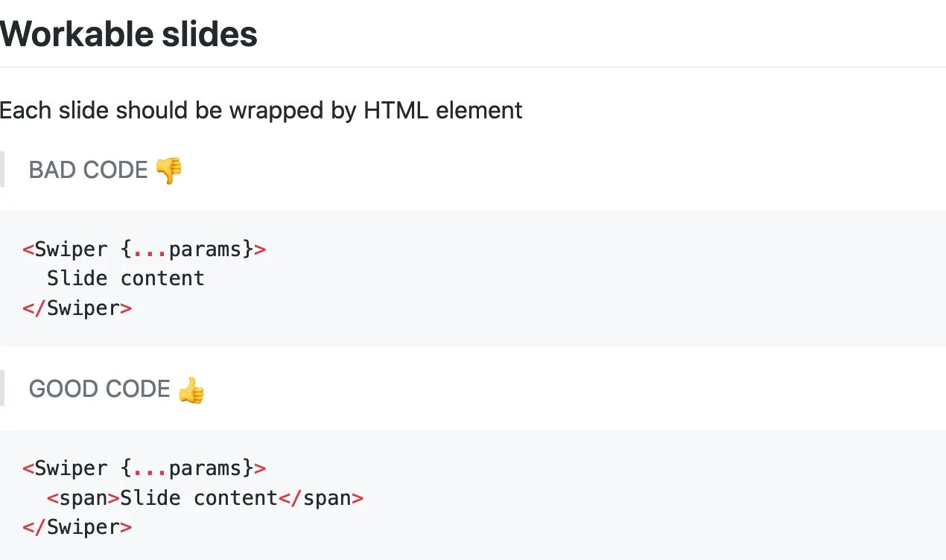Viewport: 946px width, 560px height.
Task: Click the "Workable slides" heading
Action: point(129,34)
